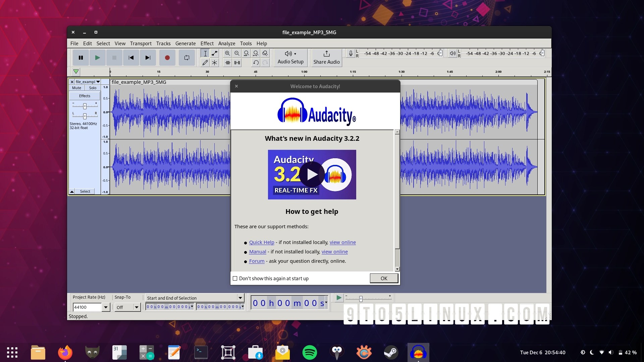
Task: Click the track gain slider
Action: coord(85,106)
